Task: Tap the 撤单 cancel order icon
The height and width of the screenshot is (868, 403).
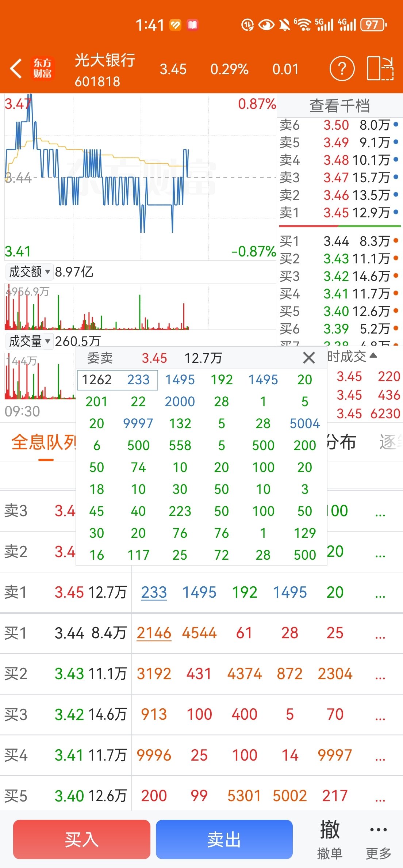Action: (330, 839)
